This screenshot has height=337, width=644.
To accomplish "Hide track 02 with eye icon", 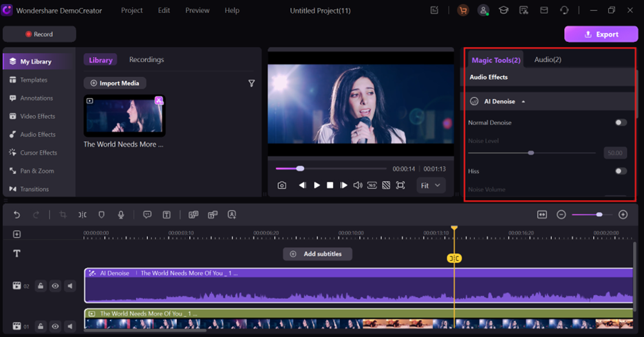I will coord(55,285).
